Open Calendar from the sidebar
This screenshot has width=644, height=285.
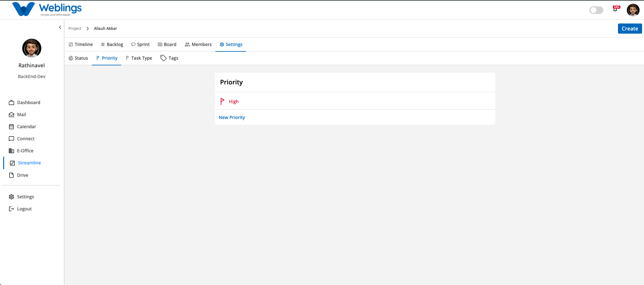pos(23,127)
